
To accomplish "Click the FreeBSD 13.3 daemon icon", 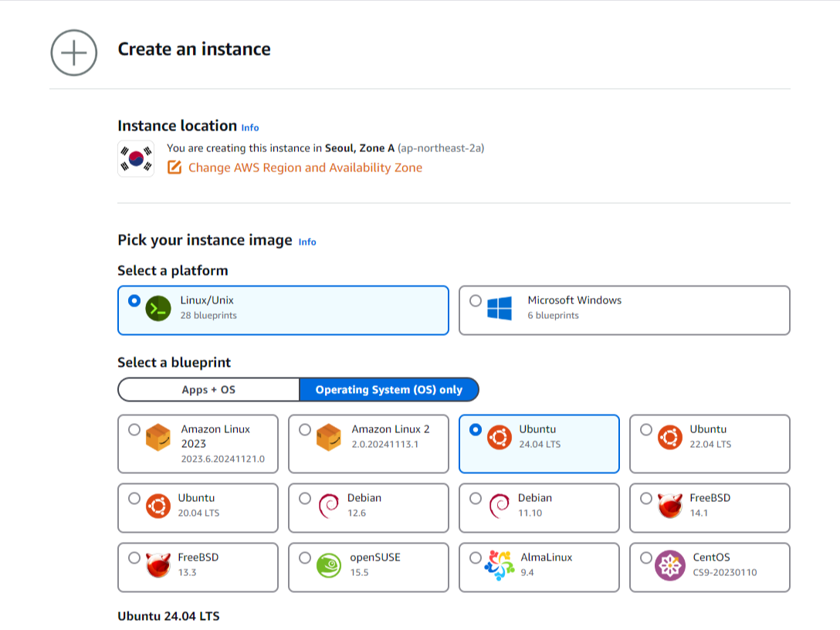I will coord(158,566).
